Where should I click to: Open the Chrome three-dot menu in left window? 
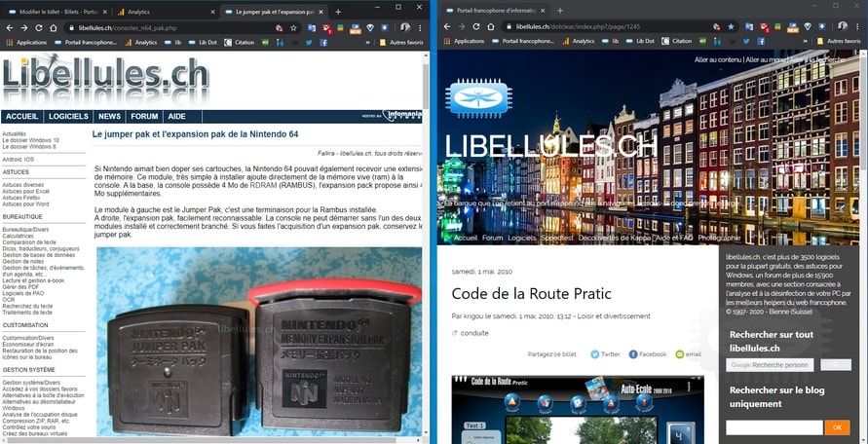point(420,27)
